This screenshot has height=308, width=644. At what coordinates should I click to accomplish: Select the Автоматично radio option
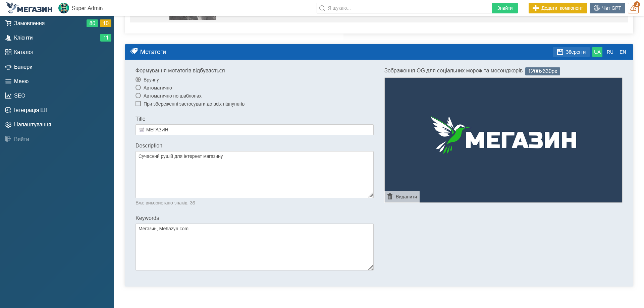tap(138, 87)
